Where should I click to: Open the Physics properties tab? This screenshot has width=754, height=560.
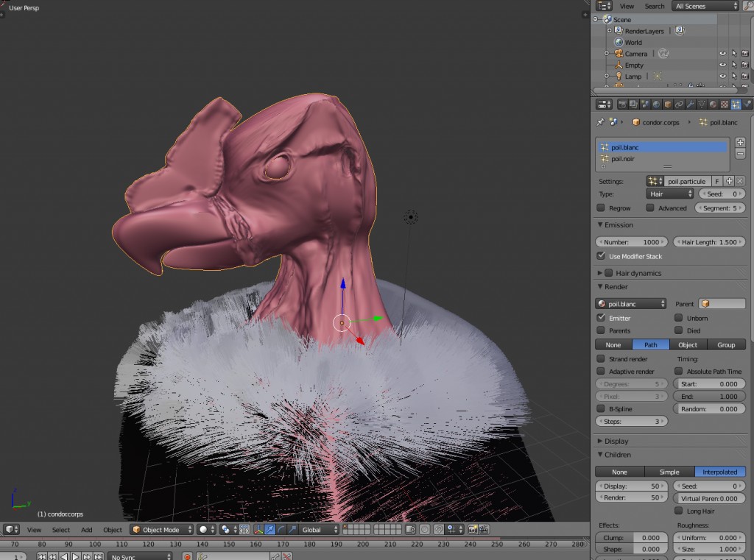747,104
